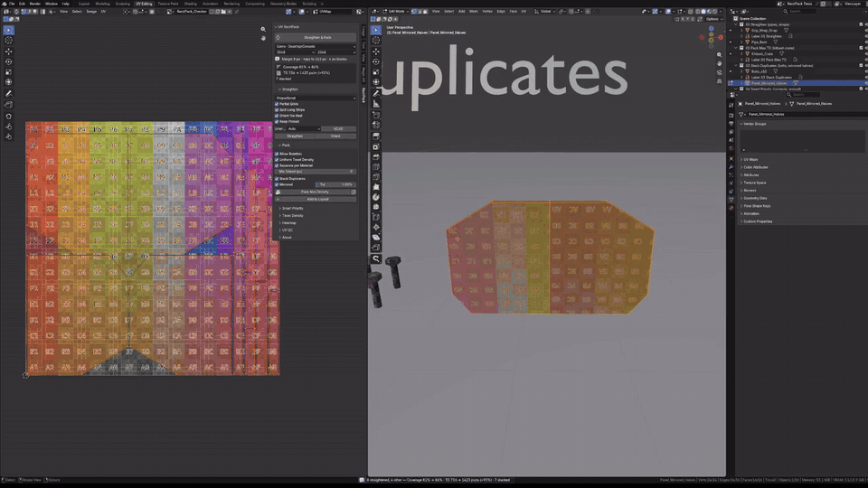Expand the UV Maps panel in properties
Screen dimensions: 868x488
[x=750, y=159]
